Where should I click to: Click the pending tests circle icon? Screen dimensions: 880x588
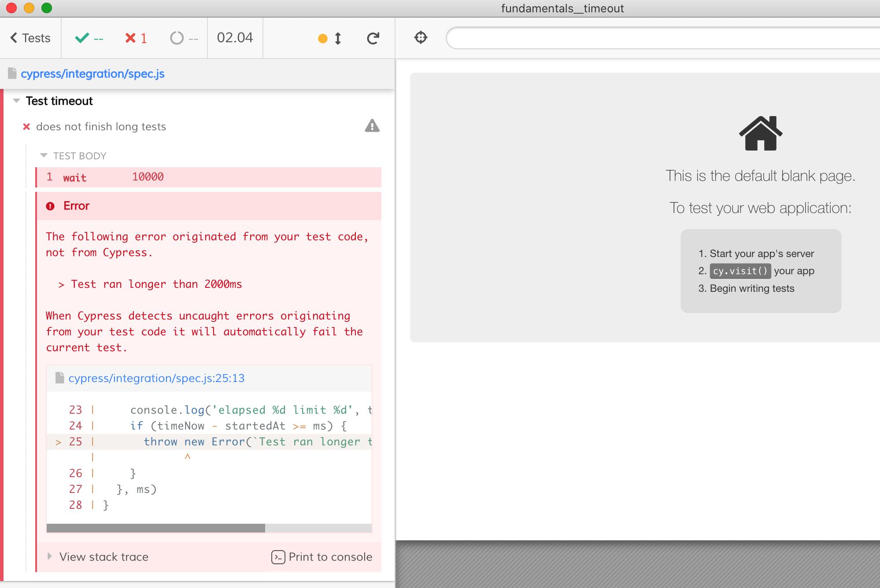[177, 37]
